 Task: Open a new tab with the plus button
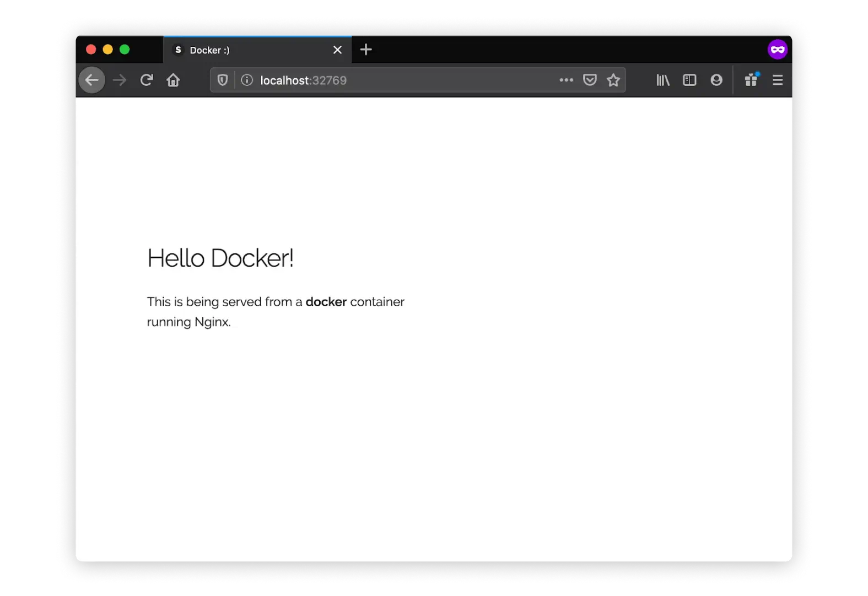click(x=366, y=50)
